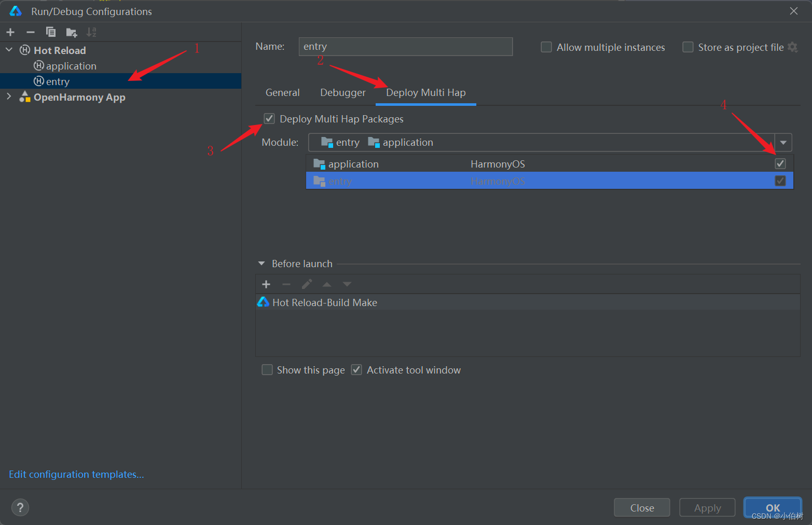The height and width of the screenshot is (525, 812).
Task: Enable the Show this page option
Action: click(267, 370)
